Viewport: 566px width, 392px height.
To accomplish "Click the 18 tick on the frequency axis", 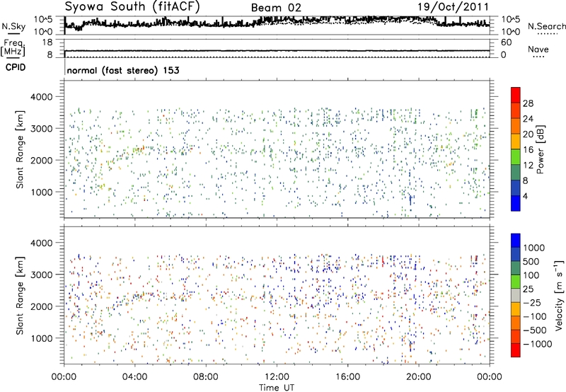I will (x=47, y=42).
